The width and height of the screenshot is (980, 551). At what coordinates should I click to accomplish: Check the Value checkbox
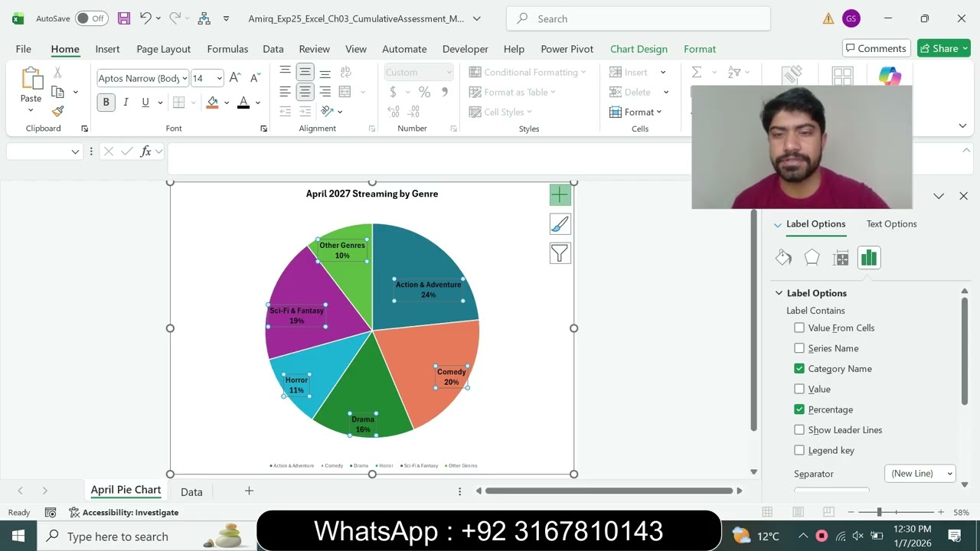799,389
